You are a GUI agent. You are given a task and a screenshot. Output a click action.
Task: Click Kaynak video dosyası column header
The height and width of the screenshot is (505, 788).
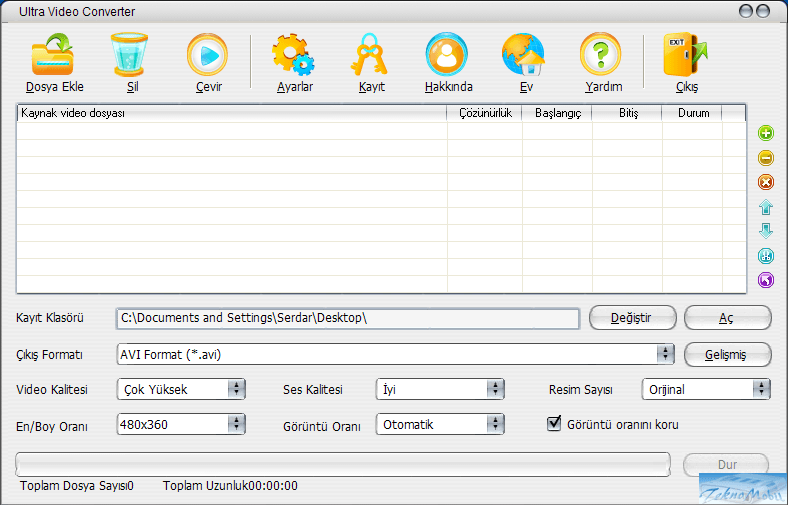232,113
